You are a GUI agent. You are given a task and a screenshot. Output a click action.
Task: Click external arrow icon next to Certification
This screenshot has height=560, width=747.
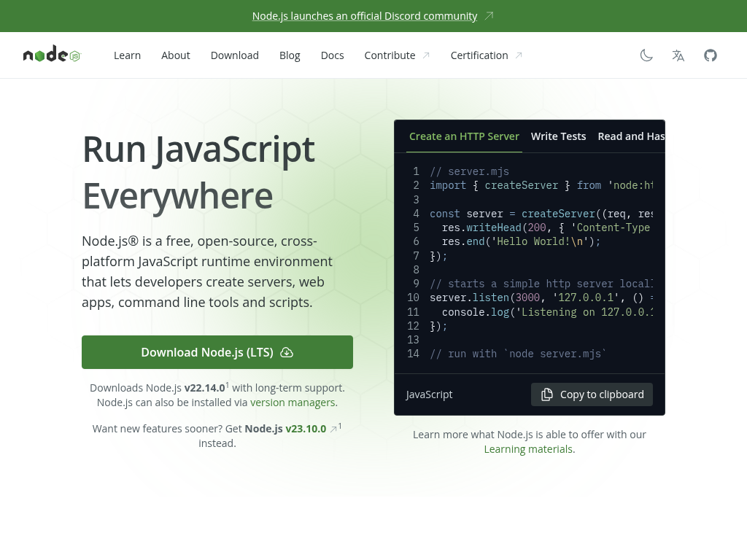(x=519, y=55)
